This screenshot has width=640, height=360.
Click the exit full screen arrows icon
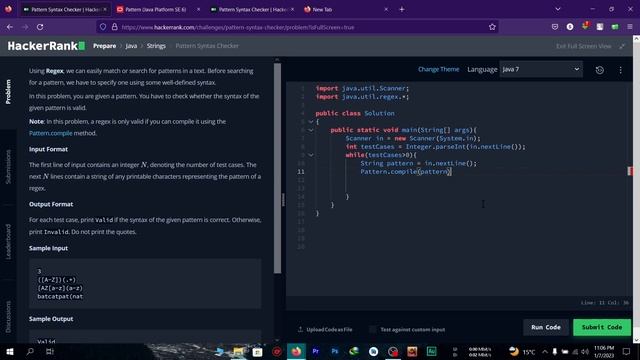coord(622,46)
